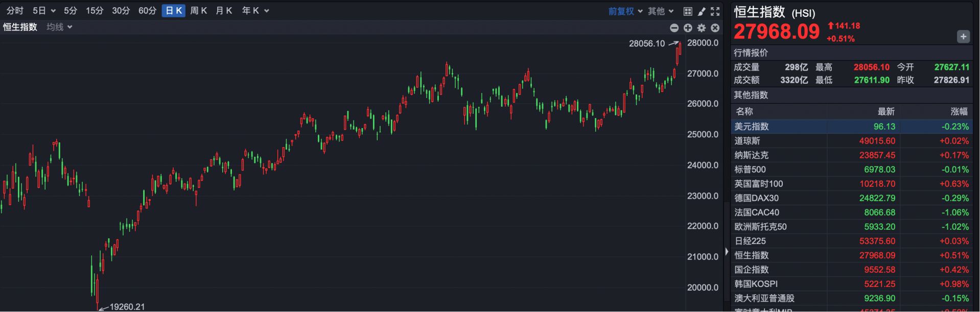980x312 pixels.
Task: Sort index list by 涨幅 column
Action: coord(959,111)
